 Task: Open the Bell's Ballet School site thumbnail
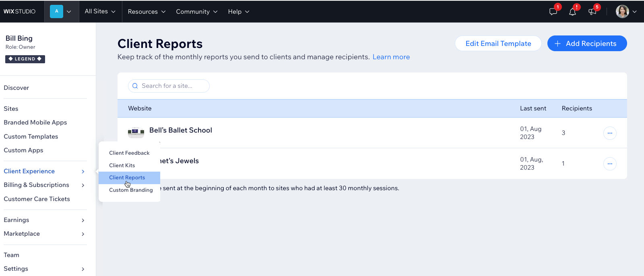click(136, 132)
